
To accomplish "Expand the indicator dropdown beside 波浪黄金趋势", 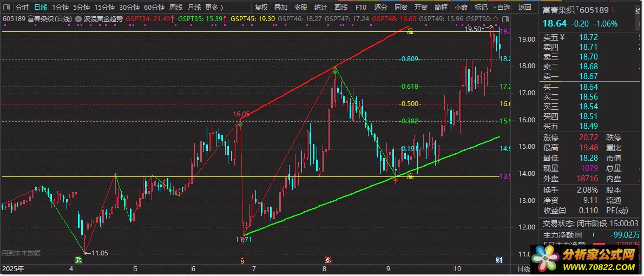I will 79,19.
